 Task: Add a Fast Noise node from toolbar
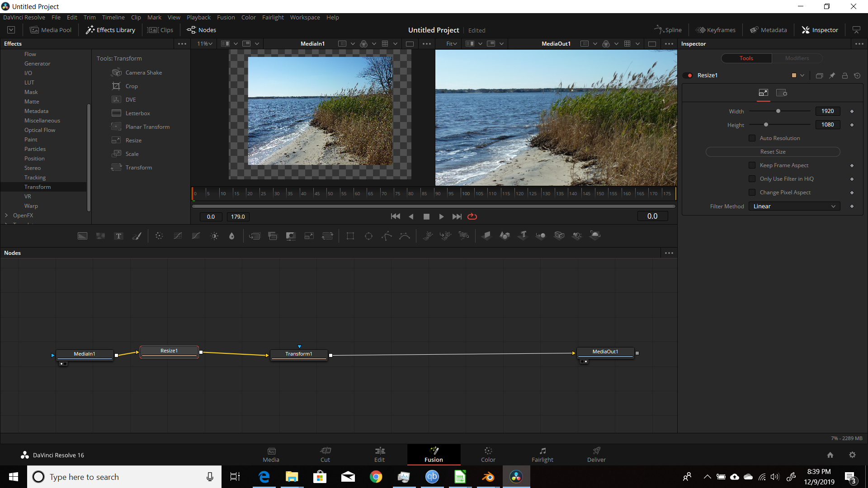tap(101, 236)
